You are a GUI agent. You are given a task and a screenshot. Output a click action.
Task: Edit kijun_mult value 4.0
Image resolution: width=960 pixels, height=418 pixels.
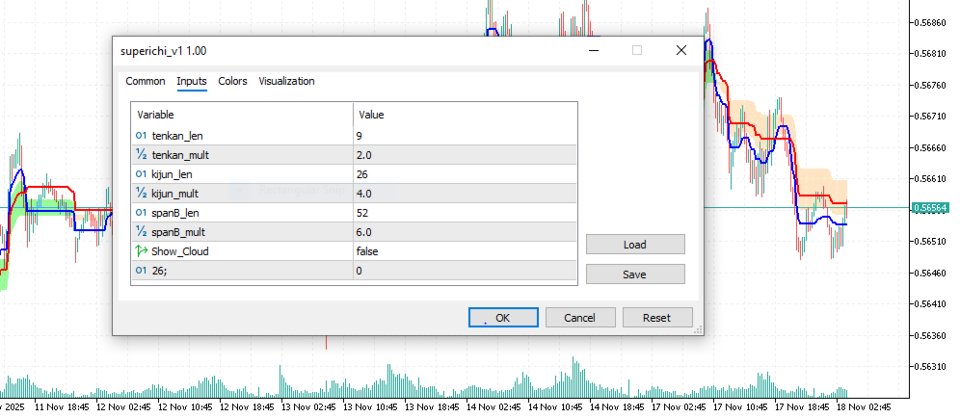tap(465, 193)
